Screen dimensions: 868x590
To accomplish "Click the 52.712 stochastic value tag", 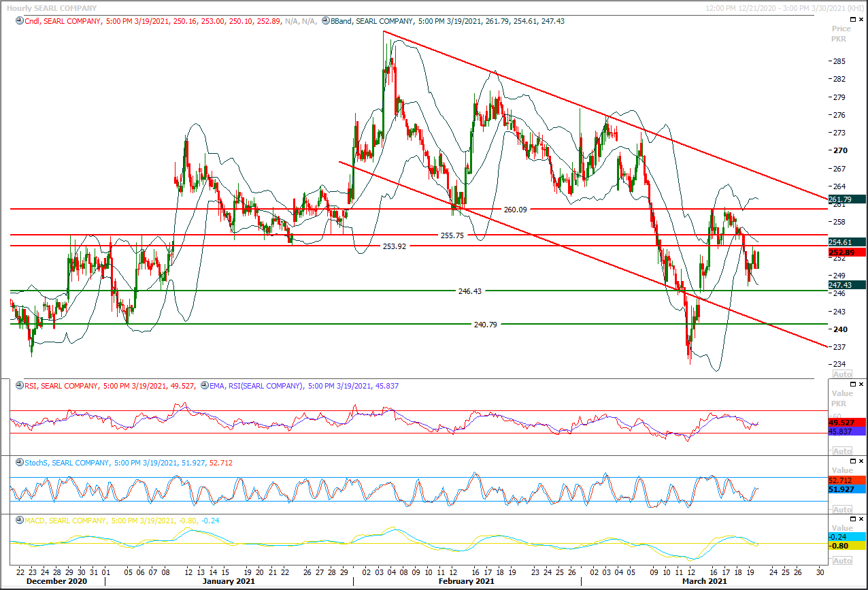I will pos(847,480).
